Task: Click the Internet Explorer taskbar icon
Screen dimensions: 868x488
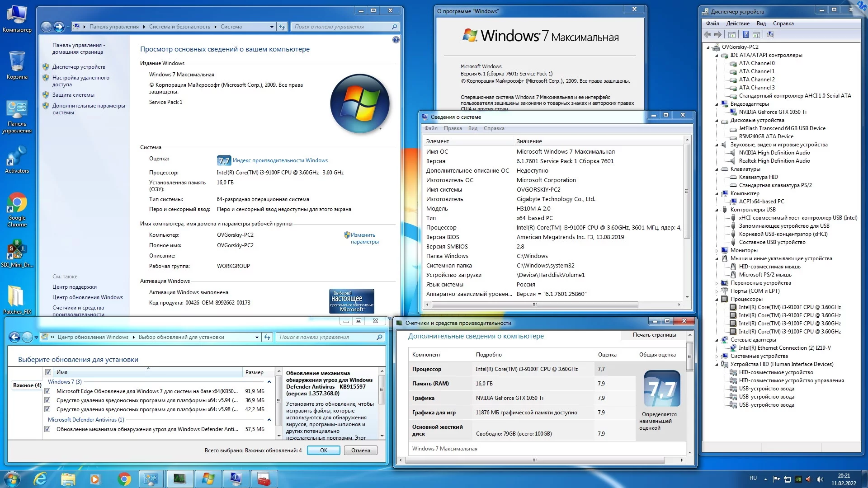Action: 40,479
